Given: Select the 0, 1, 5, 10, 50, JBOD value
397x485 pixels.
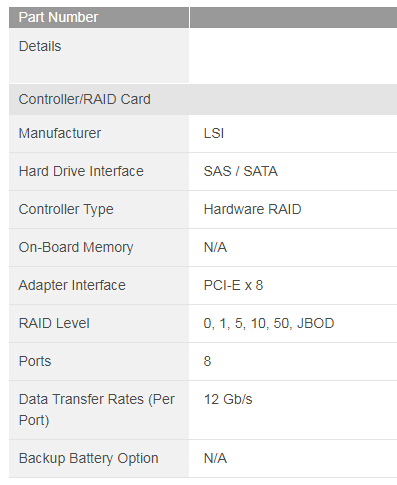Looking at the screenshot, I should pyautogui.click(x=269, y=323).
